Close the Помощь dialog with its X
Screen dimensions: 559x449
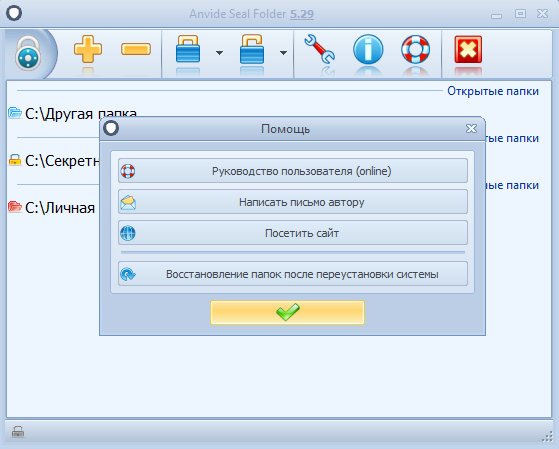(471, 128)
